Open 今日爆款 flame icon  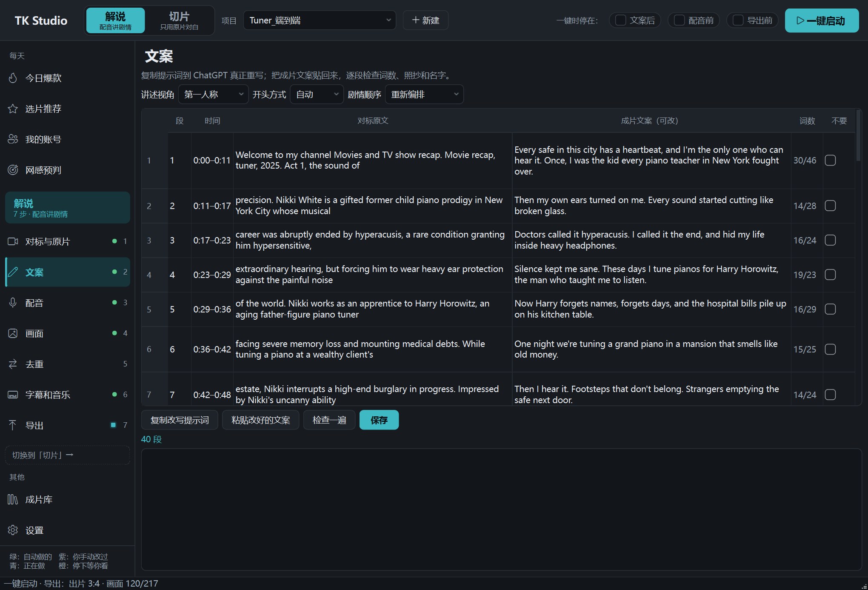coord(13,78)
